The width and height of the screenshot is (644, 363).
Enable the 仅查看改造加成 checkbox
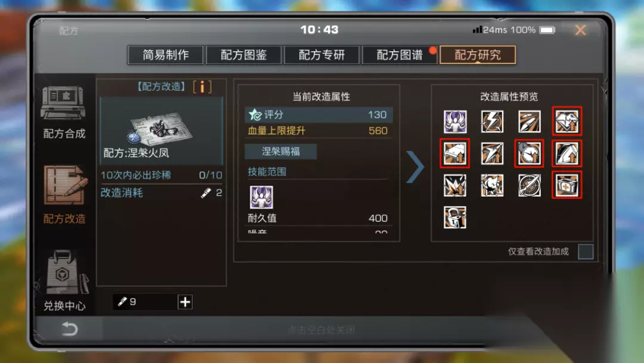[x=586, y=252]
